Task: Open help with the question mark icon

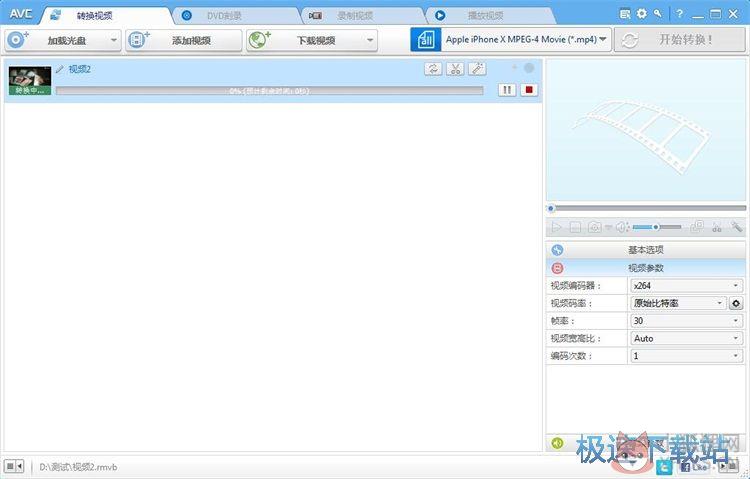Action: pyautogui.click(x=679, y=14)
